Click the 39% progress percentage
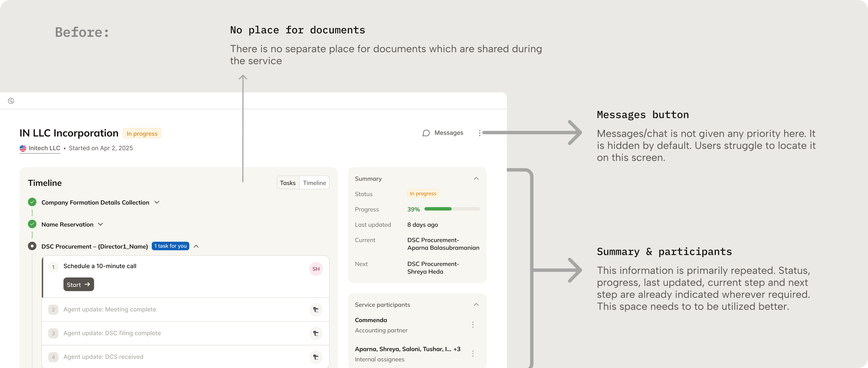 (413, 209)
